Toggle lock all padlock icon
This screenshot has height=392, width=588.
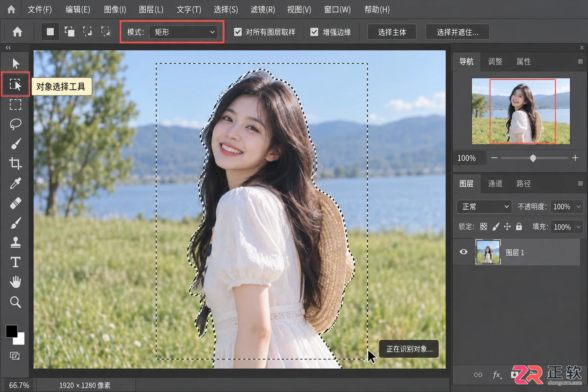(519, 226)
